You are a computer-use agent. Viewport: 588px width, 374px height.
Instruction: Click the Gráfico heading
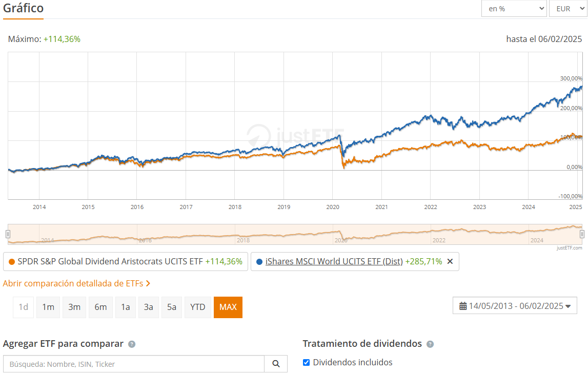23,8
